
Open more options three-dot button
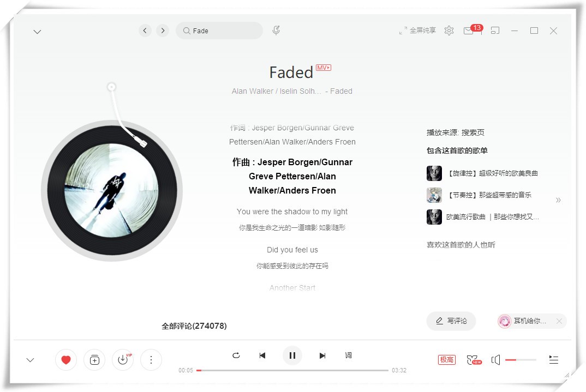tap(151, 360)
